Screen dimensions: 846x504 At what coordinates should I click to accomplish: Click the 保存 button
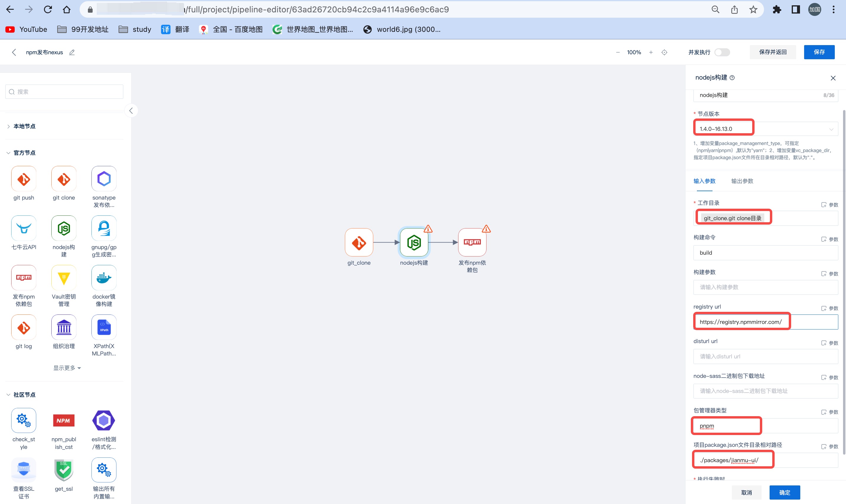point(819,52)
